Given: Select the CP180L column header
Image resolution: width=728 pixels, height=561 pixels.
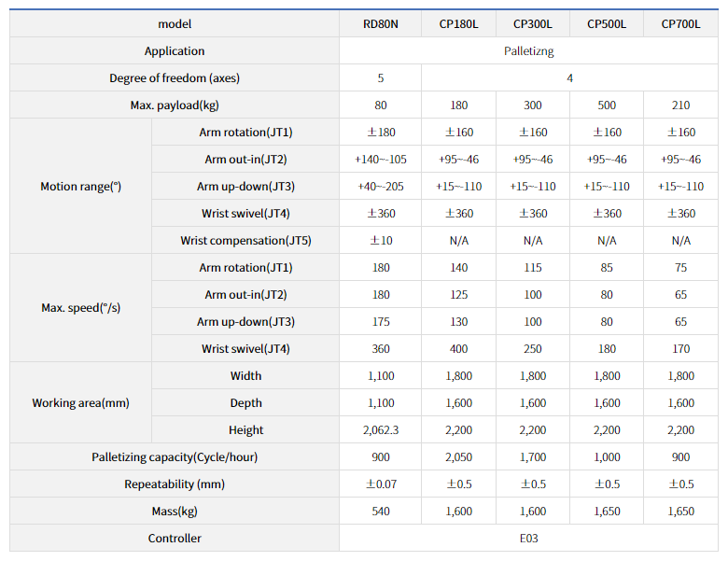Looking at the screenshot, I should [x=458, y=23].
